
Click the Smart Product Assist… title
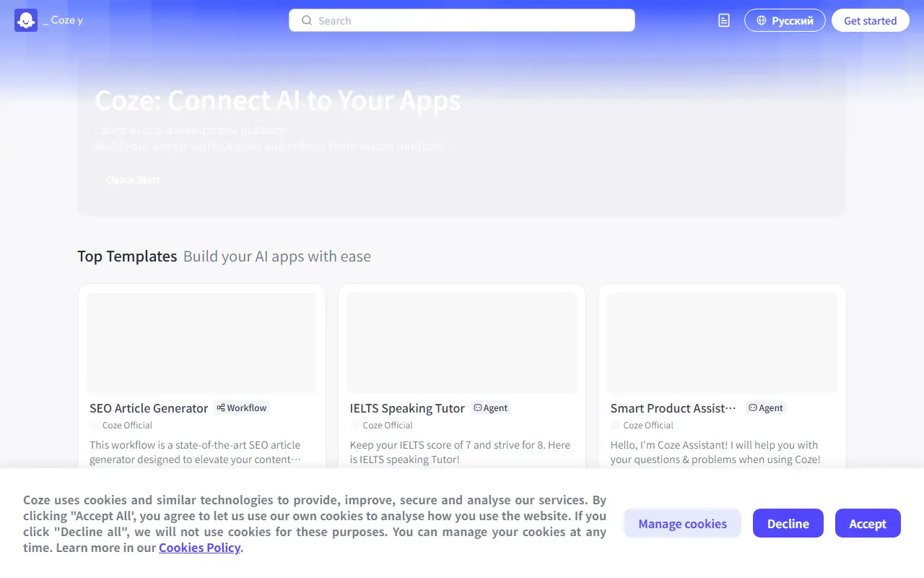pyautogui.click(x=674, y=408)
